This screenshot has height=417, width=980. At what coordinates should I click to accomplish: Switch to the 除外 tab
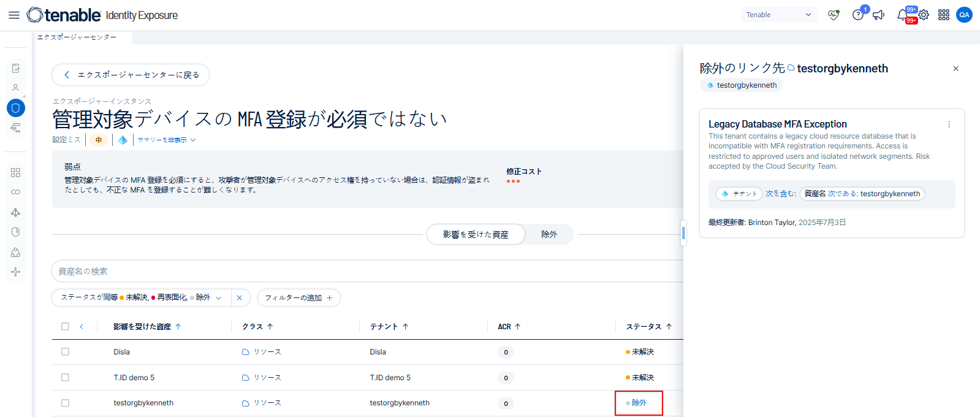point(549,234)
